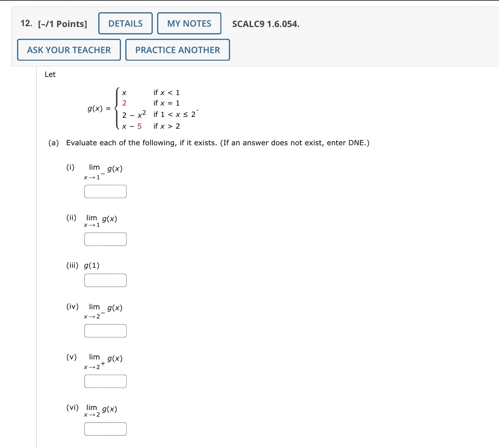The width and height of the screenshot is (499, 448).
Task: Click the '12.' question number
Action: point(27,24)
